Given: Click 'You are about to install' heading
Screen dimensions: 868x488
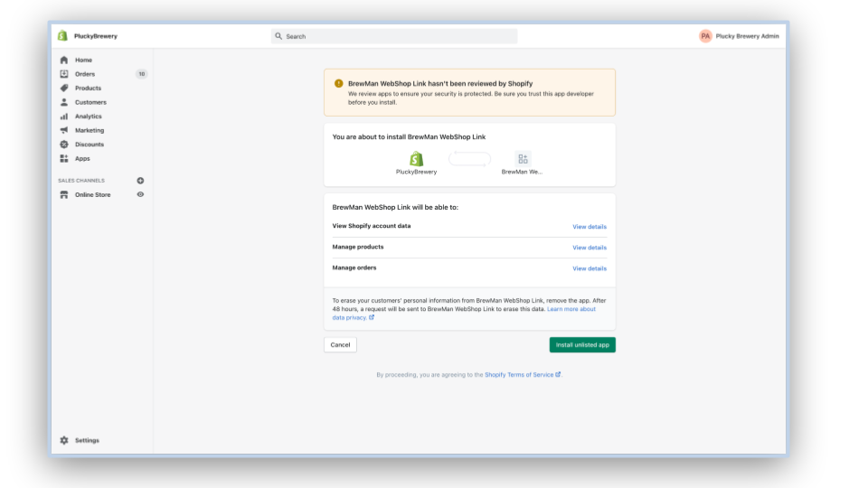Looking at the screenshot, I should [x=409, y=136].
